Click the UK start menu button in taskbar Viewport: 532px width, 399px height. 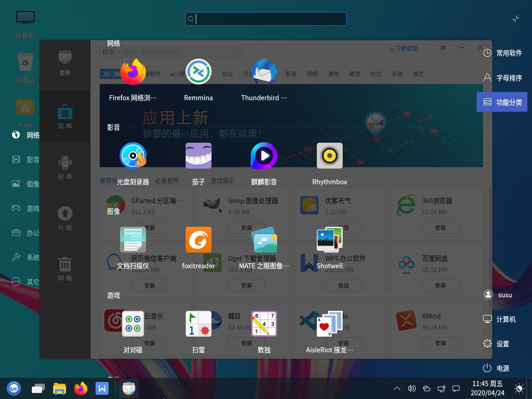(14, 388)
